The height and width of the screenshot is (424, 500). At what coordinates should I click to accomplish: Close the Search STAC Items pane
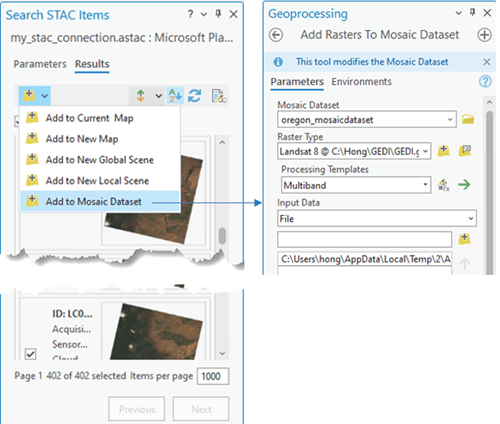pyautogui.click(x=234, y=14)
